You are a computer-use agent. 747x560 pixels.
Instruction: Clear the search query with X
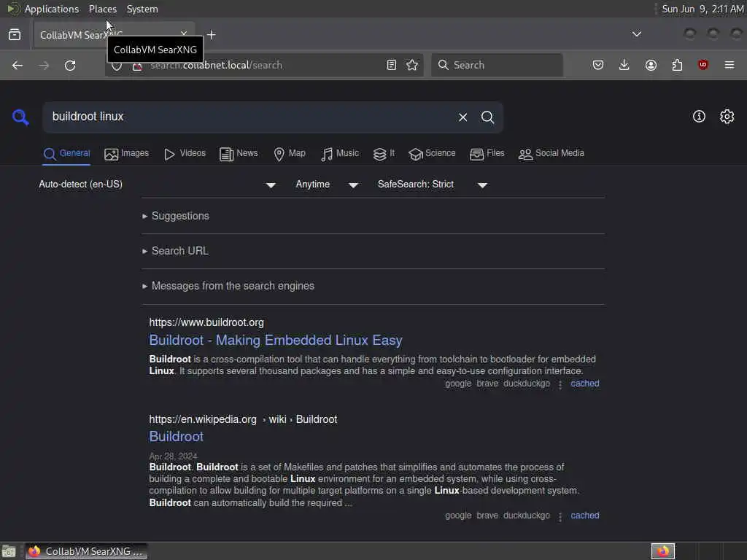pos(462,117)
